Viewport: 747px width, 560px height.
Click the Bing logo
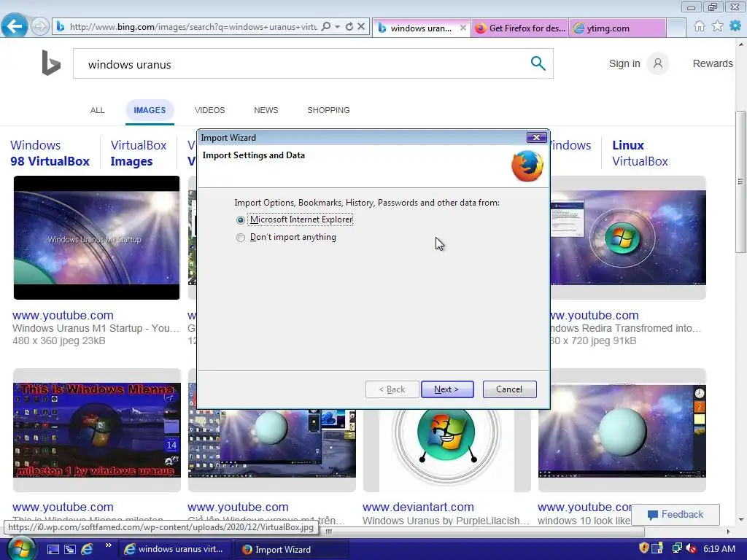[x=51, y=63]
